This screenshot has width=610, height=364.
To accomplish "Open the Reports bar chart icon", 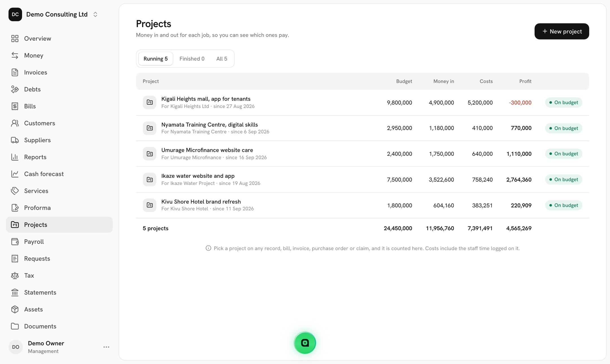I will click(x=15, y=157).
